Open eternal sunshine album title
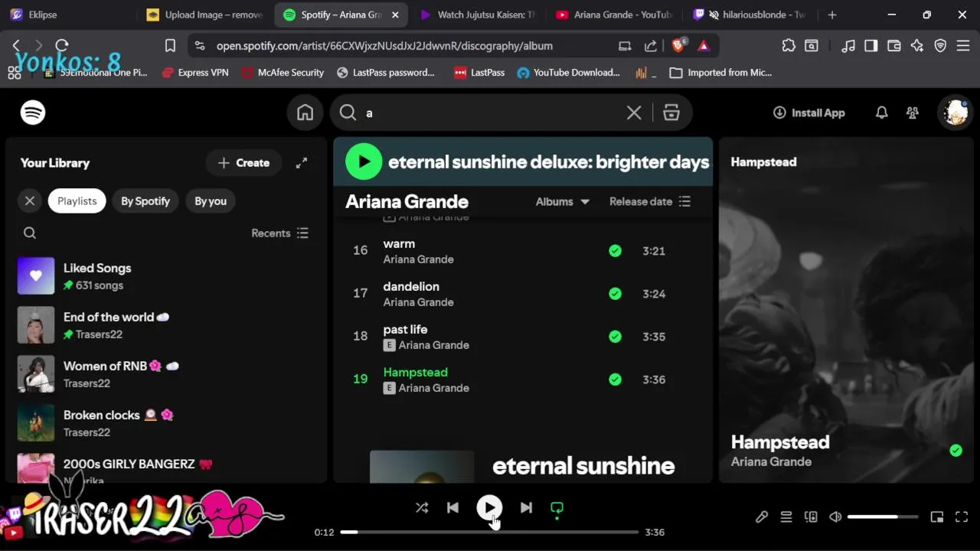Screen dimensions: 980x551 [583, 465]
